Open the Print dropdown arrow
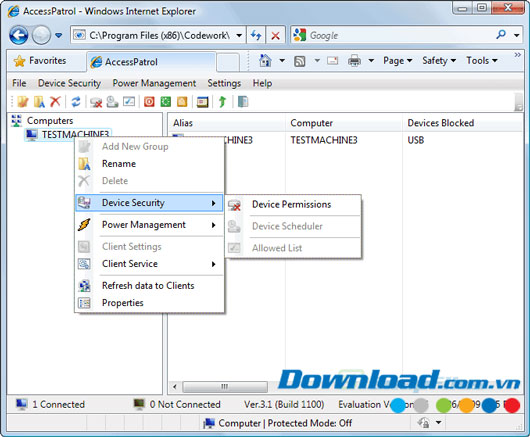 (x=371, y=61)
